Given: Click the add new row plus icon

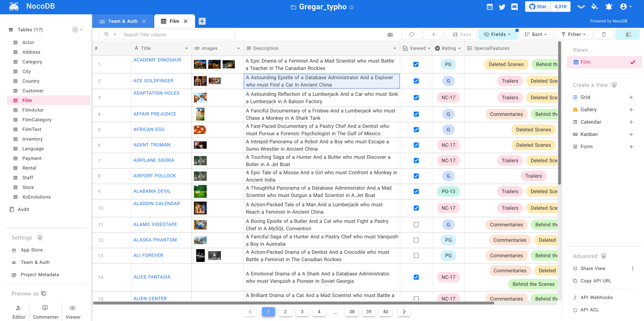Looking at the screenshot, I should [x=433, y=35].
